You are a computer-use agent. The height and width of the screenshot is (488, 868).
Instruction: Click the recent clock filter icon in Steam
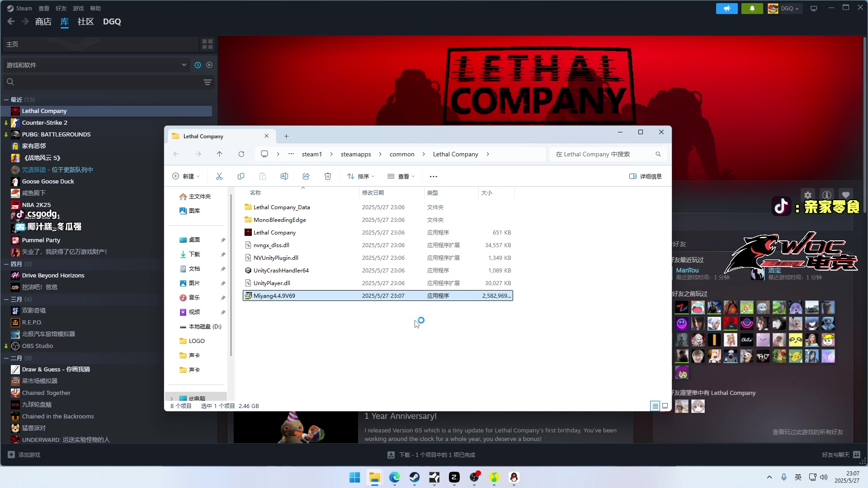[198, 65]
